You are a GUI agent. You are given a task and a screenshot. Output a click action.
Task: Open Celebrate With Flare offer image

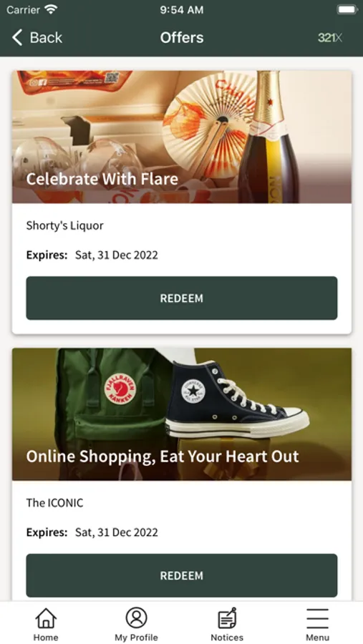tap(182, 137)
